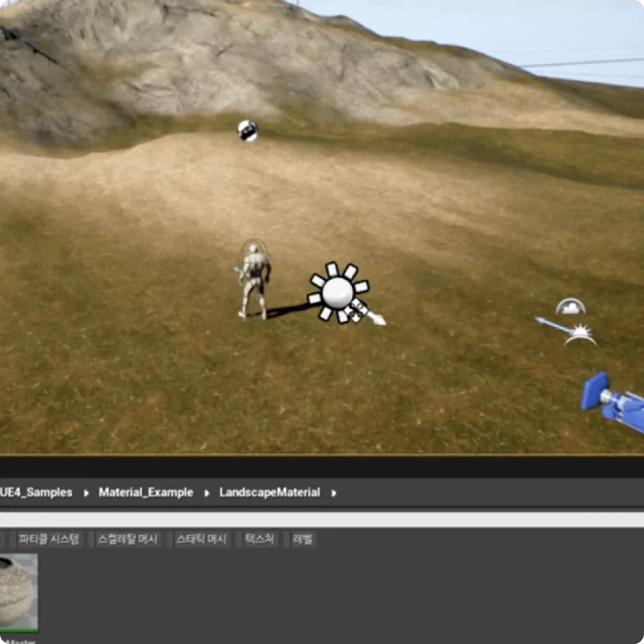Viewport: 644px width, 644px height.
Task: Select the sky light dome icon
Action: pos(571,307)
